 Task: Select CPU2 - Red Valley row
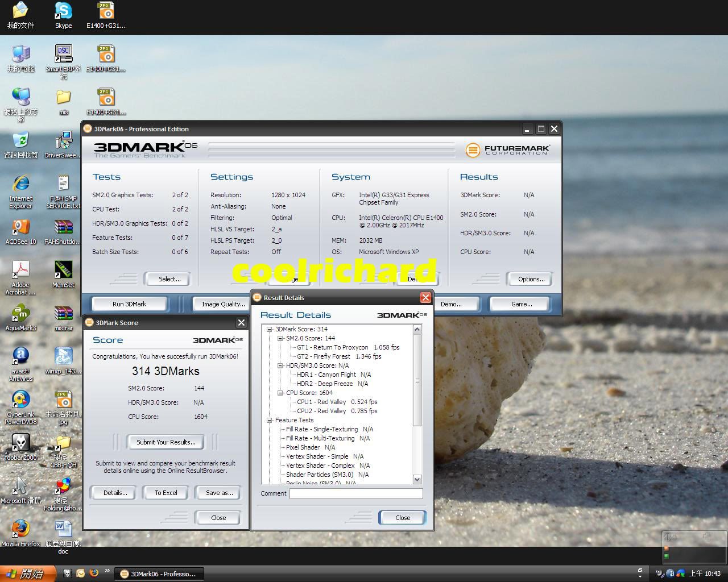point(337,411)
